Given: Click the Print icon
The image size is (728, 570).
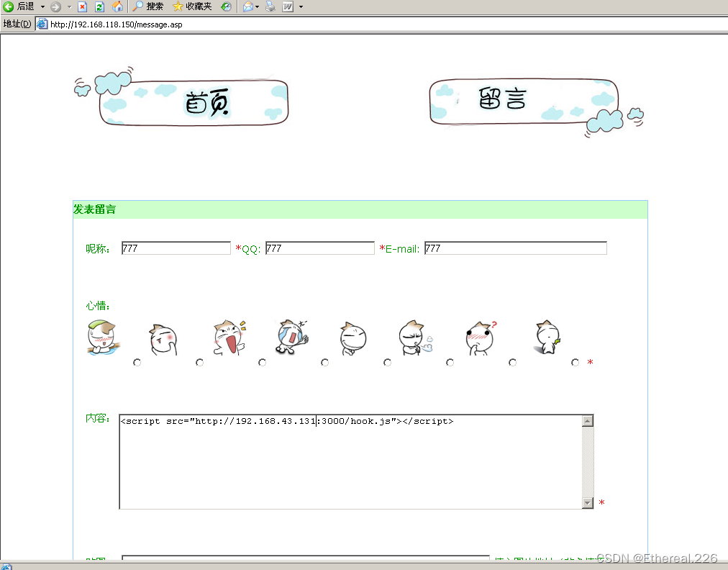Looking at the screenshot, I should point(270,6).
